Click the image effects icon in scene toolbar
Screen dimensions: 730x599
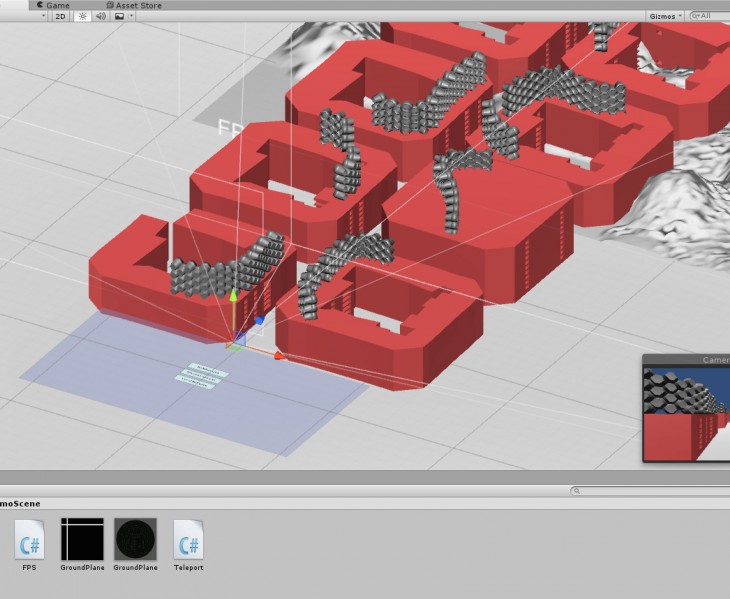(119, 16)
